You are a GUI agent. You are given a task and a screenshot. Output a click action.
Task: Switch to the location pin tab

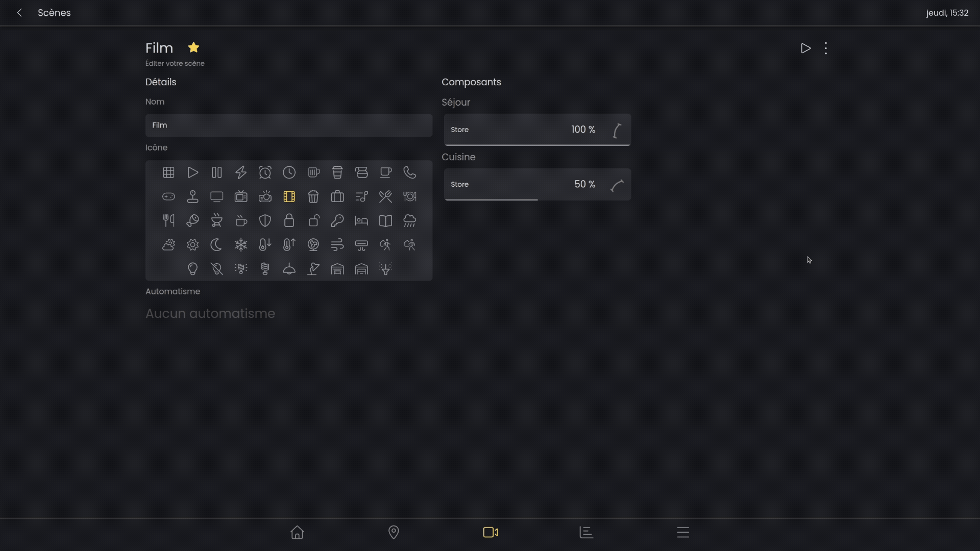click(394, 532)
